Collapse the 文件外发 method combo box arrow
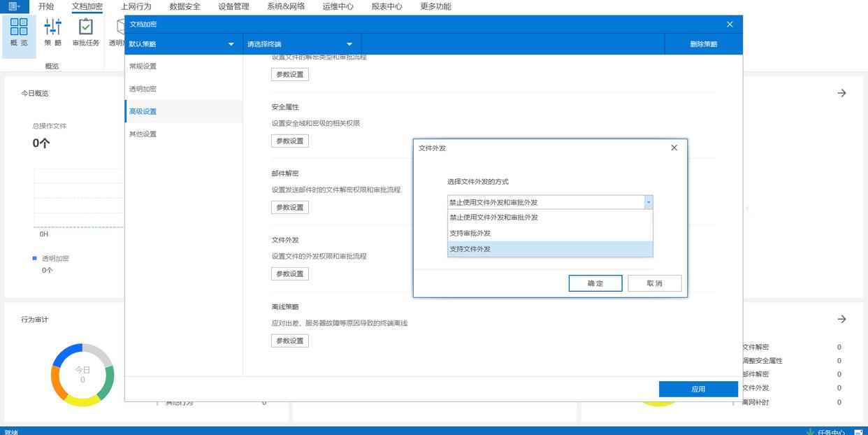Viewport: 868px width, 435px height. [x=649, y=202]
